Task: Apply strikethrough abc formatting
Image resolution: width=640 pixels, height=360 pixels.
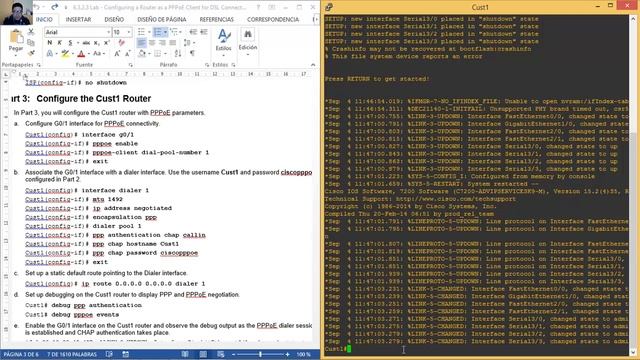Action: tap(86, 42)
